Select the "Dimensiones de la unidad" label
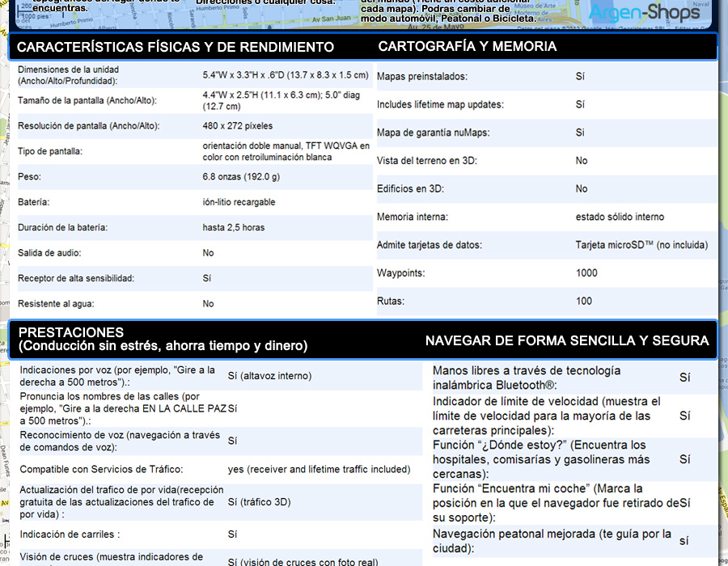The width and height of the screenshot is (728, 566). tap(68, 75)
